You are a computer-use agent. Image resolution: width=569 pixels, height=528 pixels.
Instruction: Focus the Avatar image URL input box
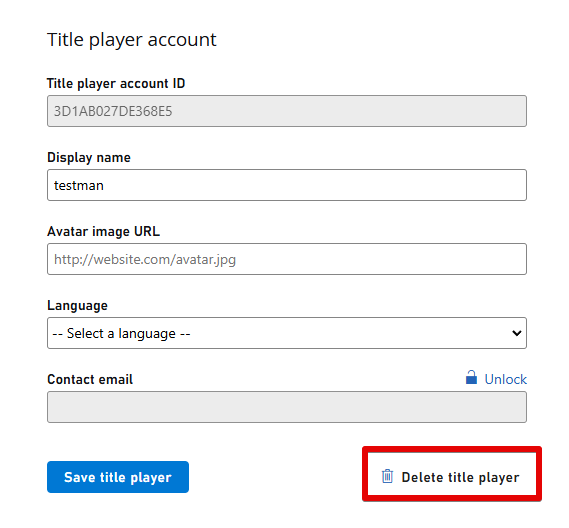(x=287, y=259)
